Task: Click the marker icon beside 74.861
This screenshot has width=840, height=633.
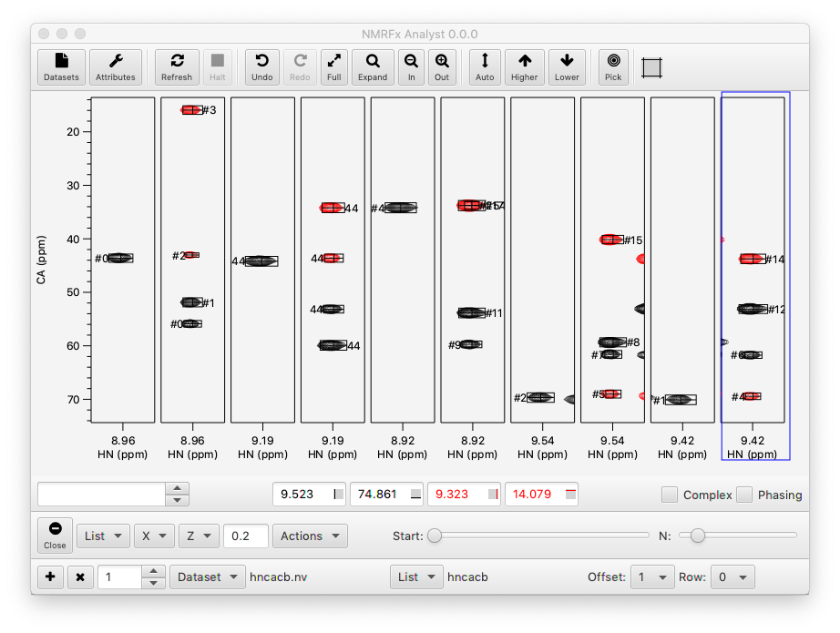Action: tap(415, 495)
